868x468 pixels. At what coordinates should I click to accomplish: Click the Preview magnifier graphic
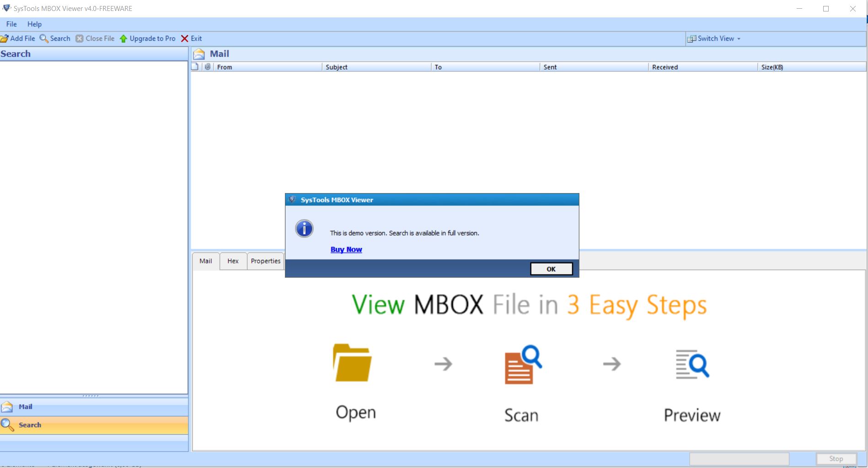[x=692, y=364]
